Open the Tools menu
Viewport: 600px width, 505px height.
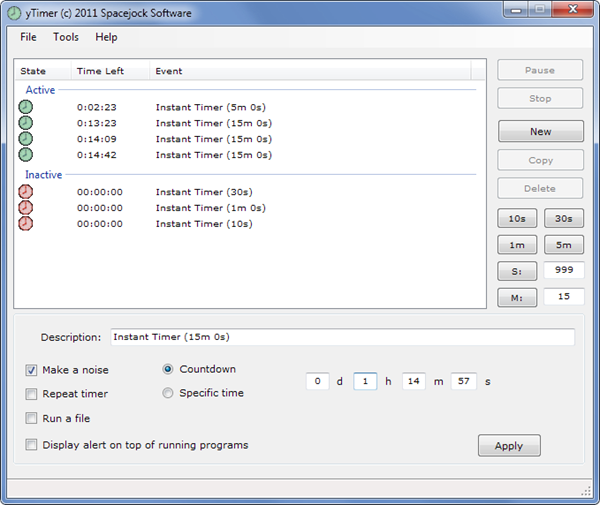(66, 37)
